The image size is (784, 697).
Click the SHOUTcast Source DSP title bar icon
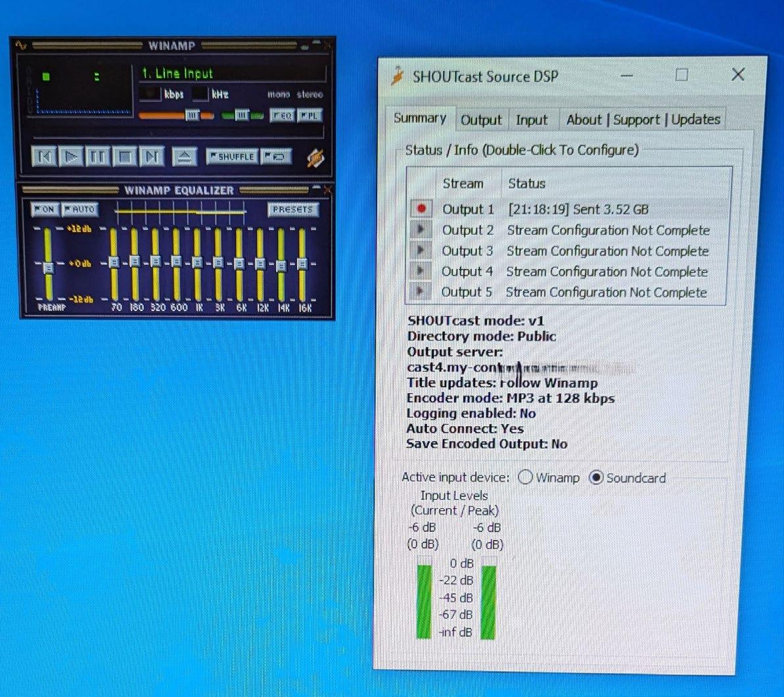398,76
